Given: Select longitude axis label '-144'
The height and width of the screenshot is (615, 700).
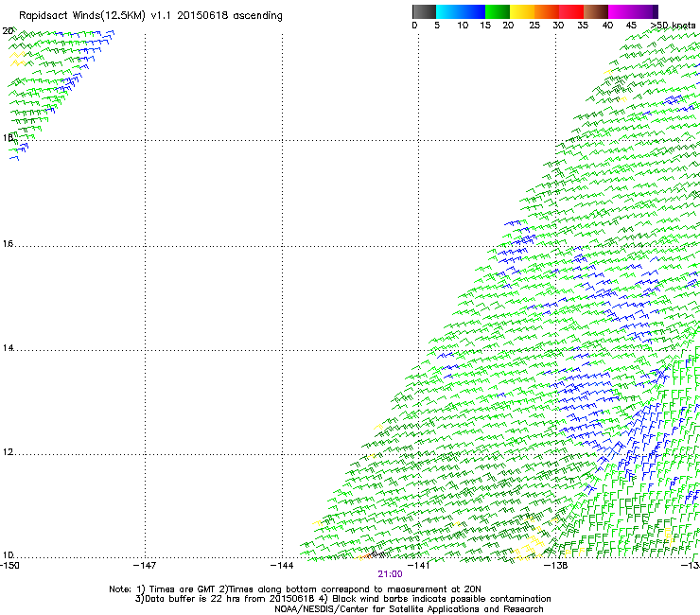Looking at the screenshot, I should [x=282, y=566].
